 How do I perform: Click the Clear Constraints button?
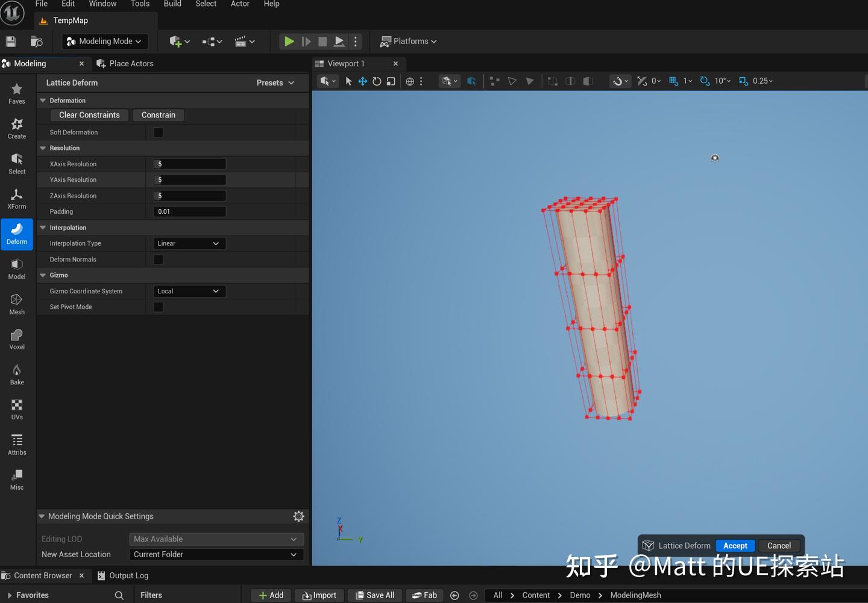pos(89,114)
